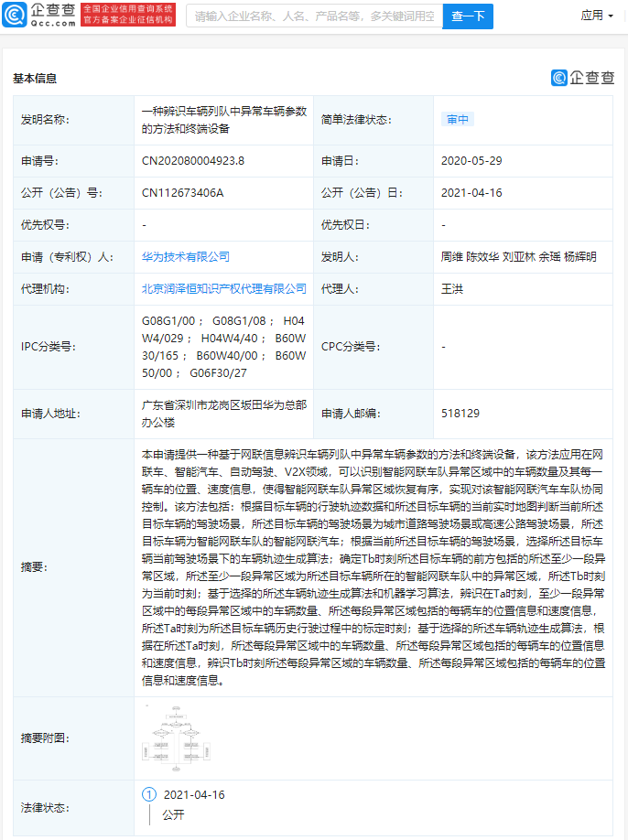Click publication number CN112673406A
628x840 pixels.
coord(183,193)
